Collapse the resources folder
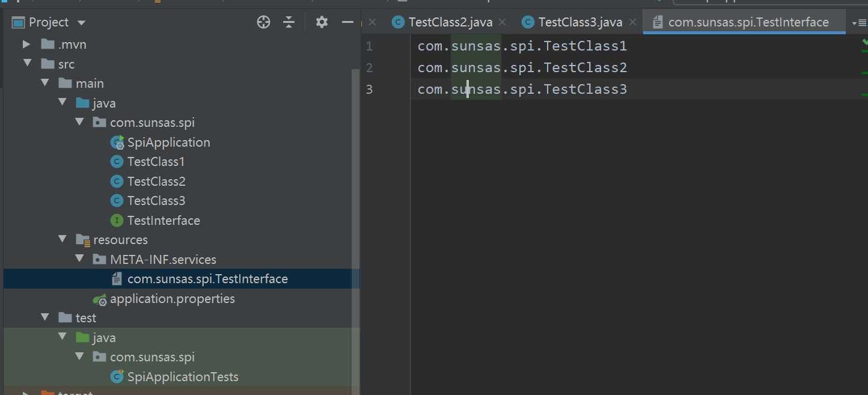The width and height of the screenshot is (868, 395). (x=62, y=239)
